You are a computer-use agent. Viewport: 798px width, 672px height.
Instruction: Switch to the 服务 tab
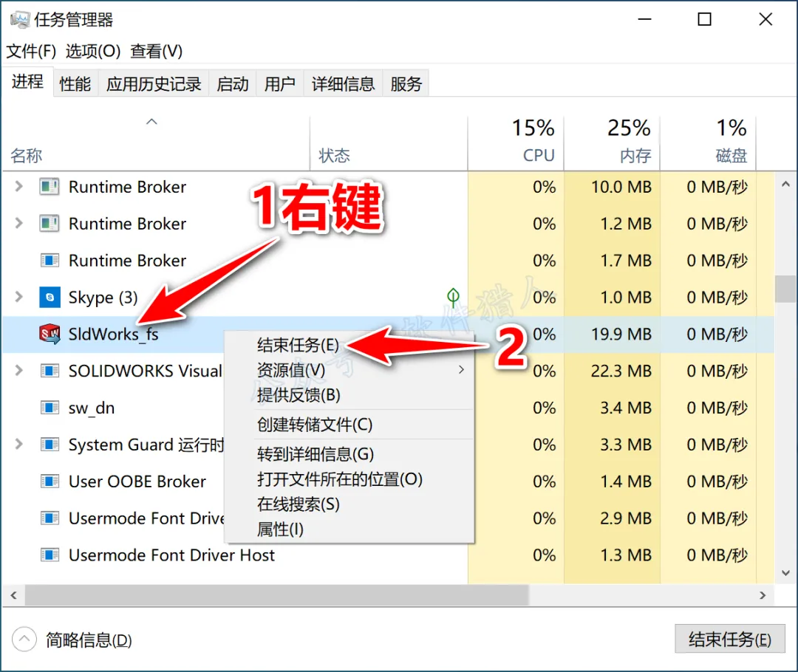click(x=406, y=83)
